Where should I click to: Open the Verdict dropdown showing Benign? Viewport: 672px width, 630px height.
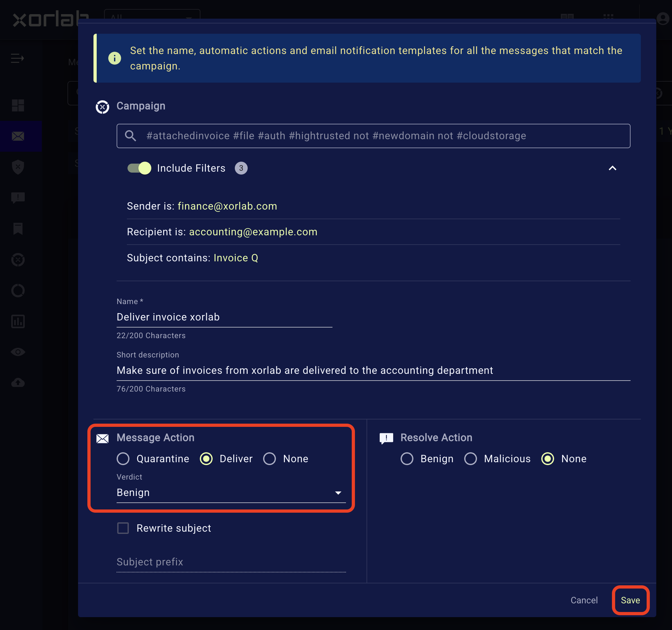(231, 492)
